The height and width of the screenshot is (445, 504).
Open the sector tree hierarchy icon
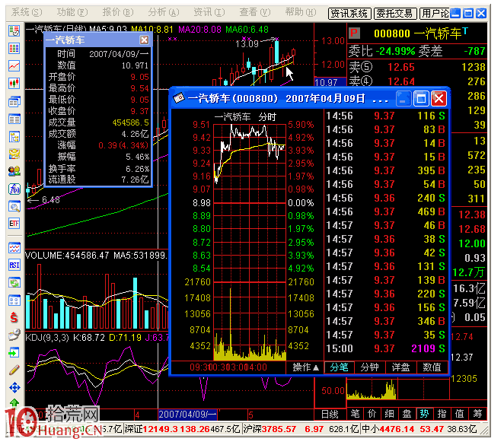[x=14, y=137]
